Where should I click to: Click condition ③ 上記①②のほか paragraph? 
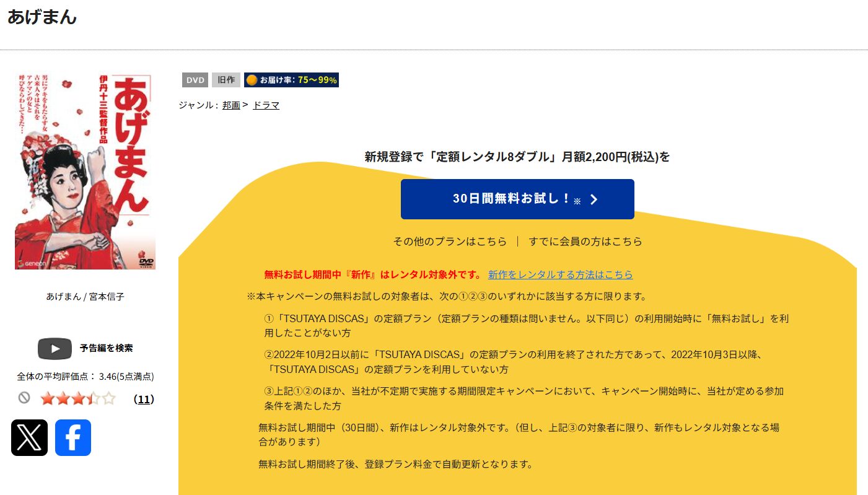(x=524, y=398)
